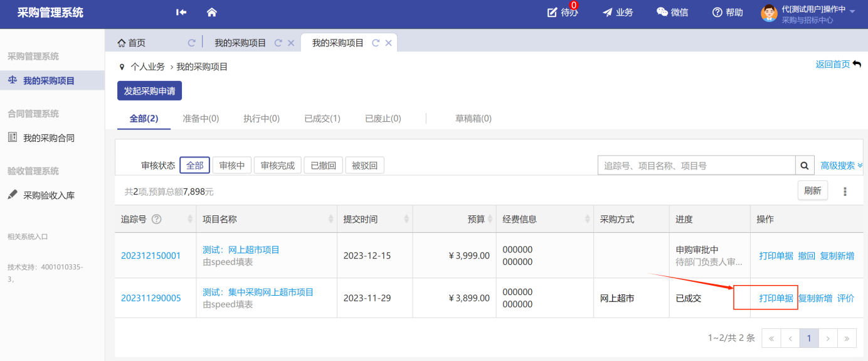Open the user account dropdown arrow
This screenshot has height=361, width=868.
pos(852,12)
